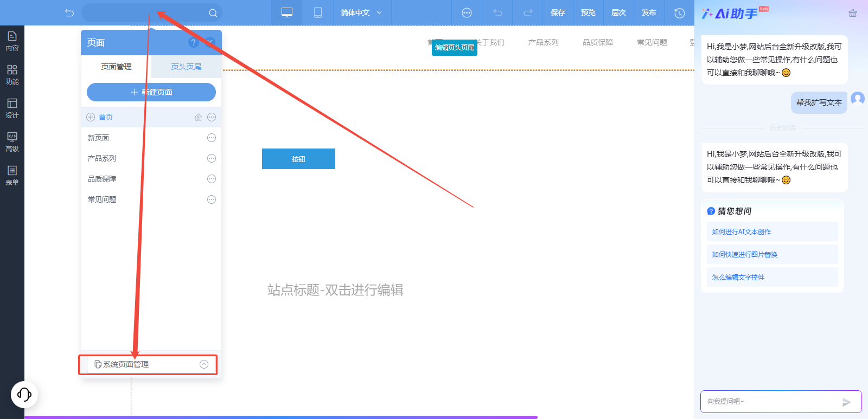Open options for 新页面 page
This screenshot has width=868, height=419.
click(212, 138)
